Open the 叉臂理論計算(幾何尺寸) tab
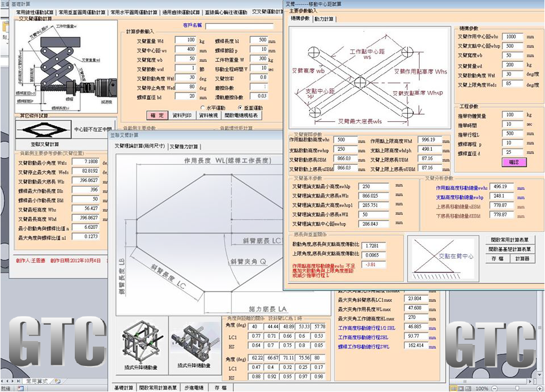The width and height of the screenshot is (545, 392). point(140,146)
